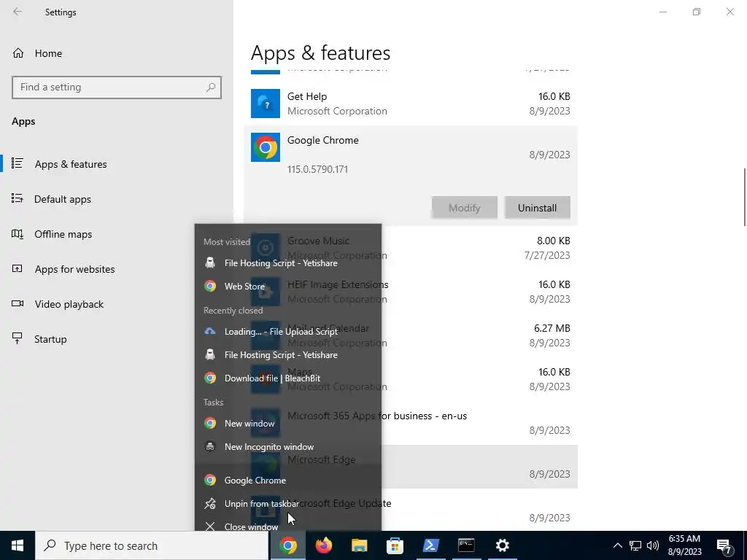The width and height of the screenshot is (747, 560).
Task: Click the Google Chrome app icon in list
Action: pyautogui.click(x=266, y=147)
